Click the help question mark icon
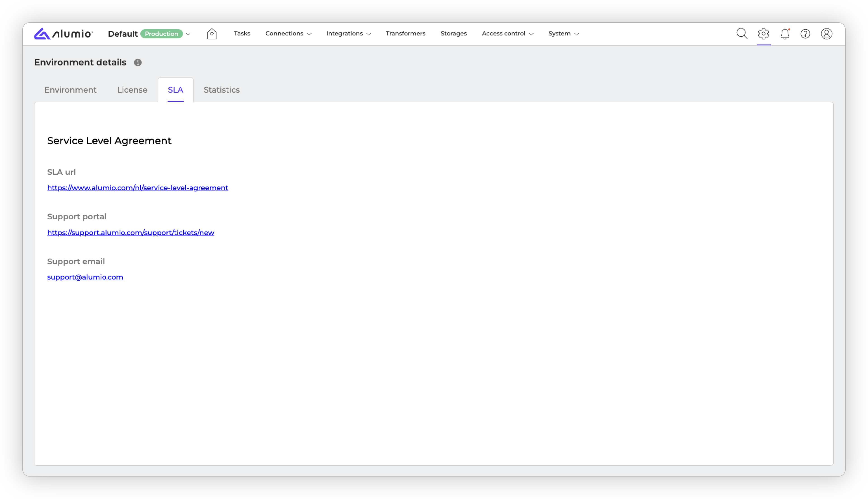 [805, 34]
